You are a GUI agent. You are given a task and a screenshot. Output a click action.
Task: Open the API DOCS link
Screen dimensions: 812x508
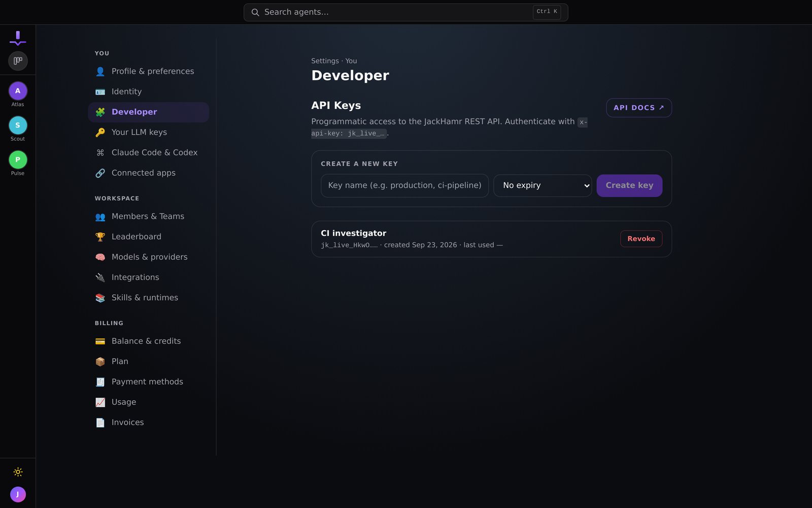pyautogui.click(x=639, y=108)
